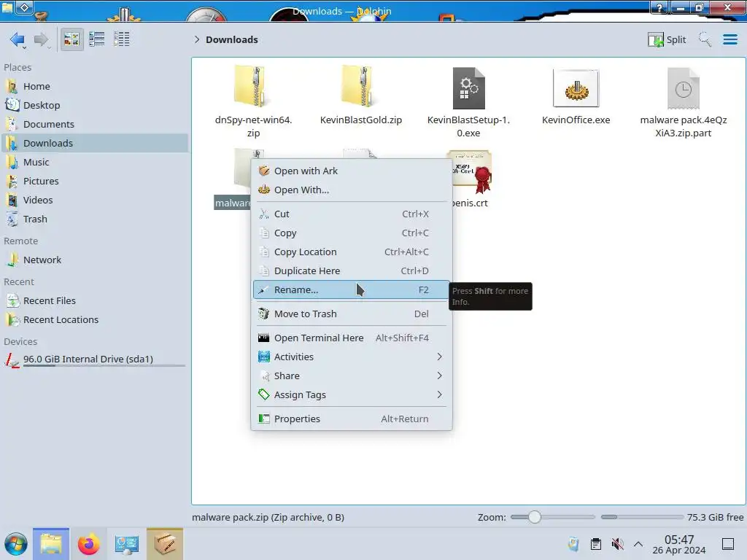Select malware pack.4eQzXiA3.zip.part file icon
This screenshot has height=560, width=747.
pyautogui.click(x=683, y=88)
